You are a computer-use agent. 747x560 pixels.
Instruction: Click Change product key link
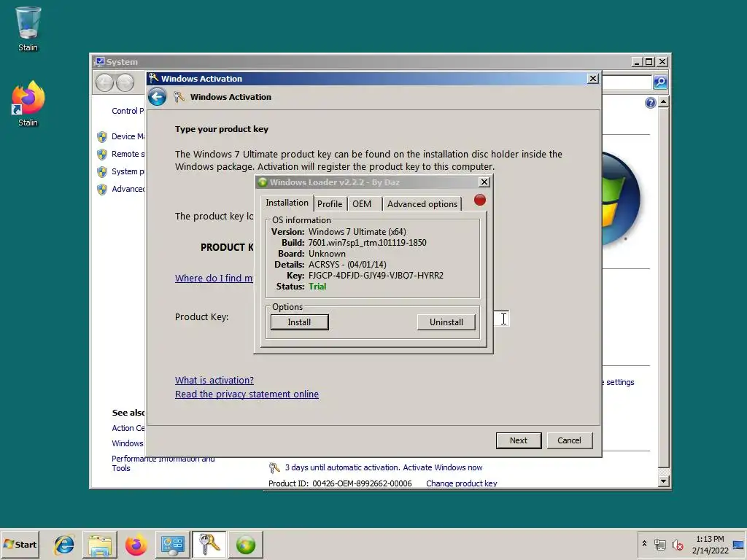click(x=462, y=483)
